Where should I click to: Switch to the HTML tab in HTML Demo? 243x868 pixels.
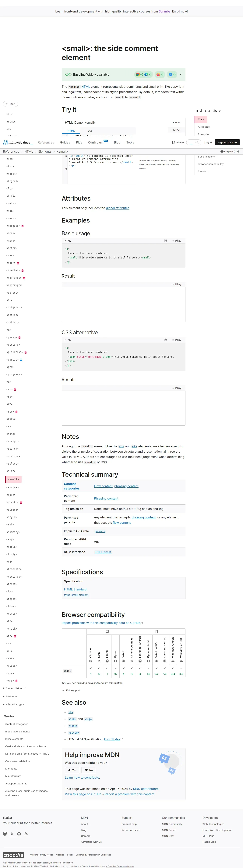coord(71,131)
